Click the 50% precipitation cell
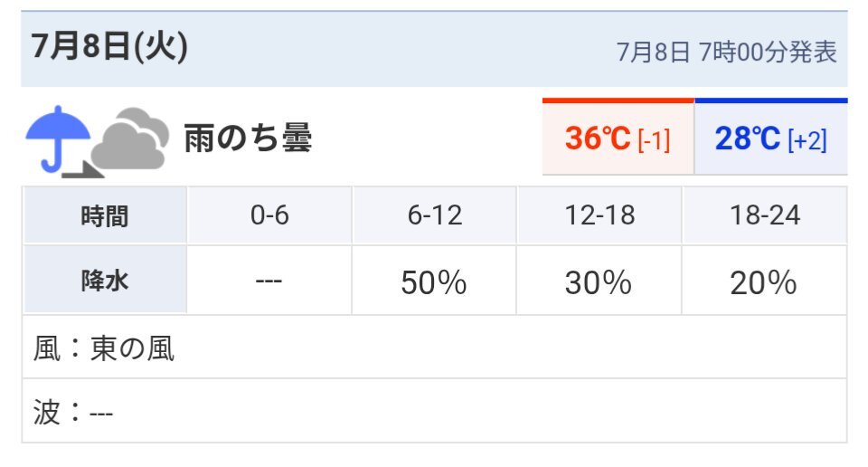Screen dimensions: 868x467 [x=435, y=281]
